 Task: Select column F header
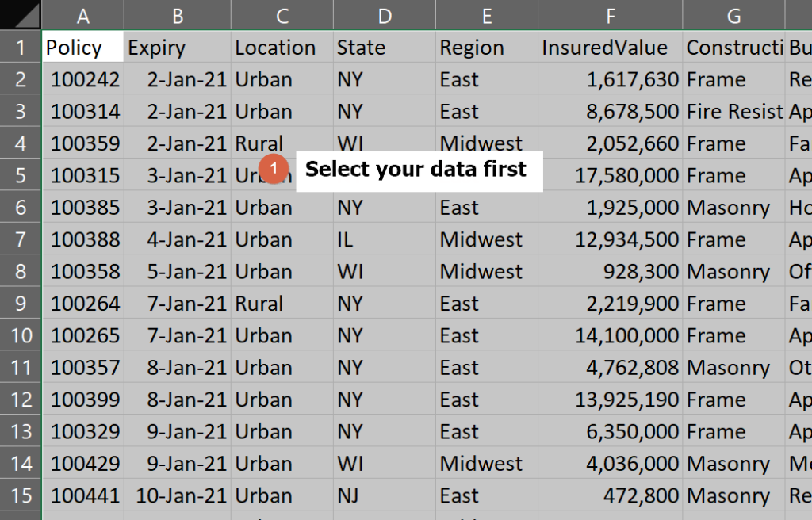(610, 14)
